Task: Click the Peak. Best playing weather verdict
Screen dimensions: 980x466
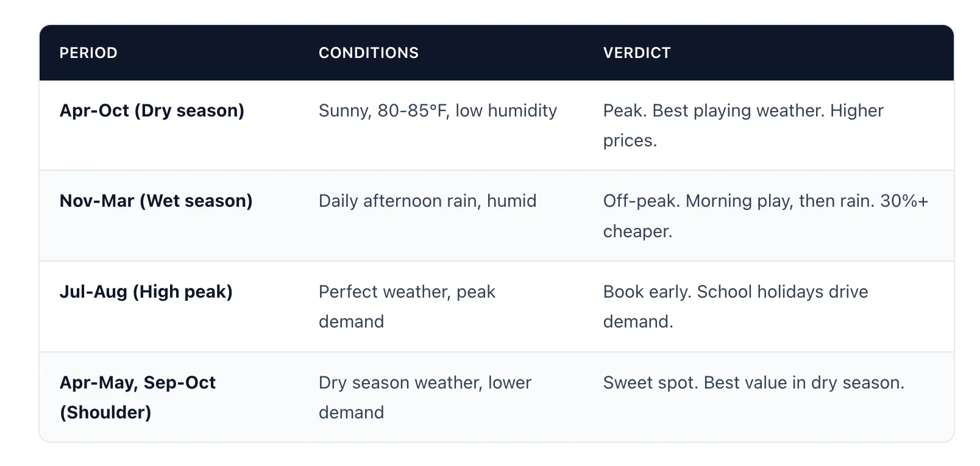Action: (x=743, y=125)
